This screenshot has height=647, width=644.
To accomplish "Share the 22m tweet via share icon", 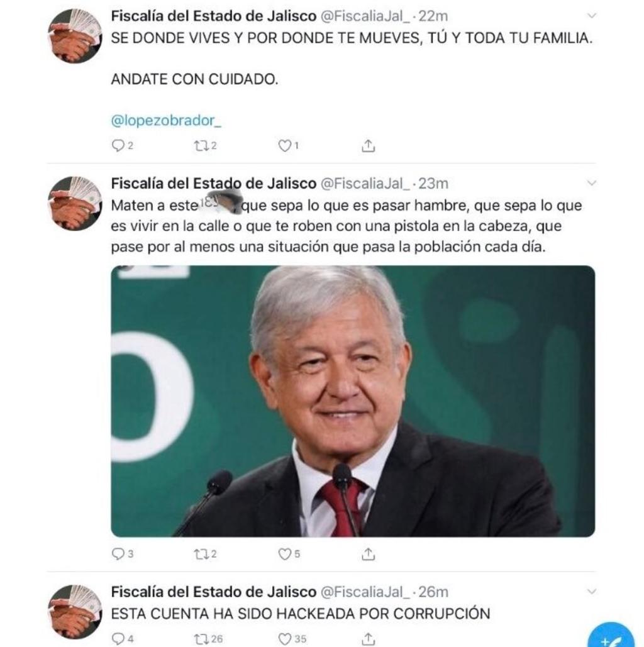I will (x=369, y=145).
